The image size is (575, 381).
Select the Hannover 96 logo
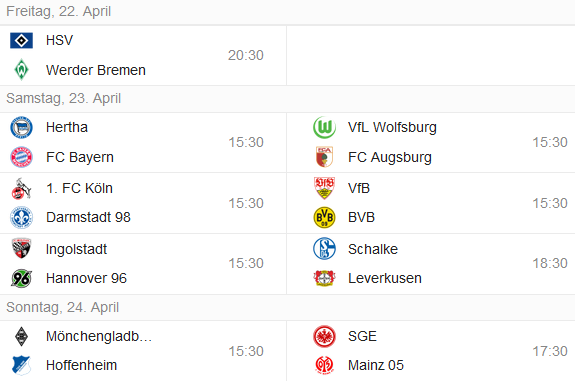(21, 278)
